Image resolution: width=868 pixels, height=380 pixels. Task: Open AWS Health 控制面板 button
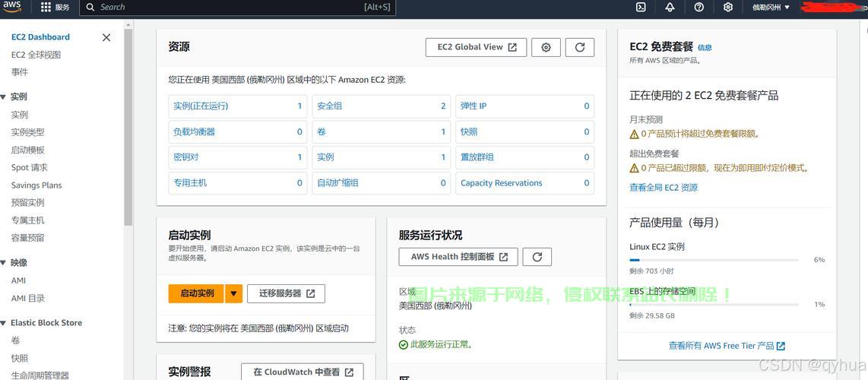tap(458, 257)
